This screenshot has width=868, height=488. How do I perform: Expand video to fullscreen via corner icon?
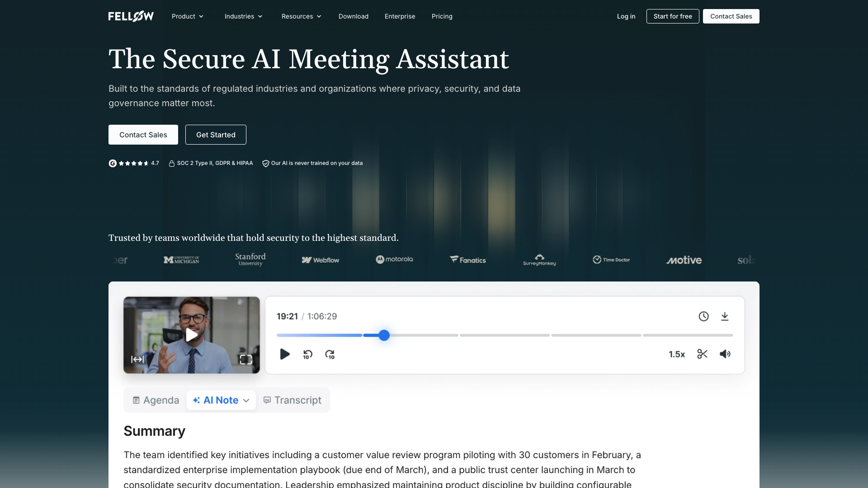tap(246, 360)
